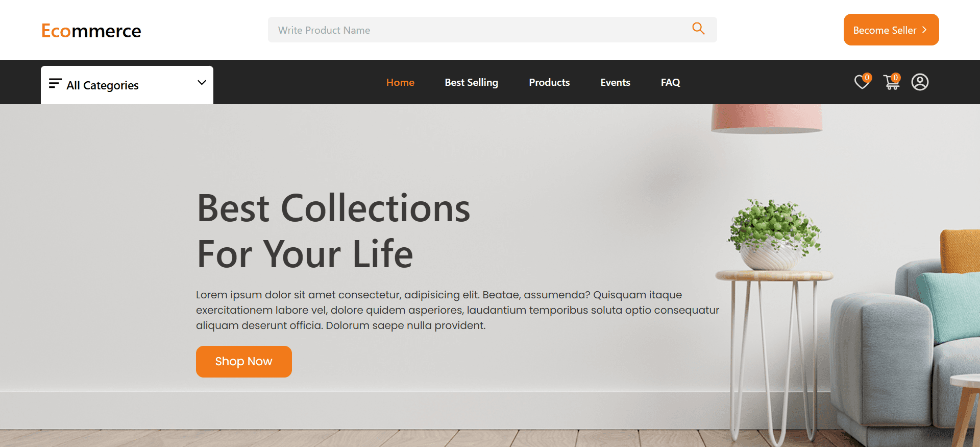This screenshot has width=980, height=447.
Task: Open the Products nav item
Action: (549, 82)
